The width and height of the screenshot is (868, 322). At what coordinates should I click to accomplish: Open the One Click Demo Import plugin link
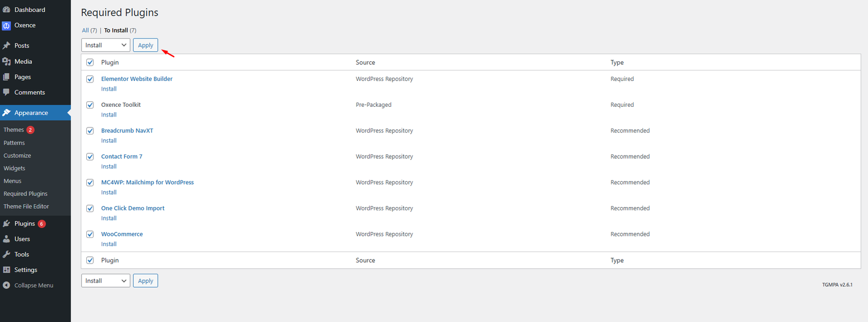click(132, 208)
